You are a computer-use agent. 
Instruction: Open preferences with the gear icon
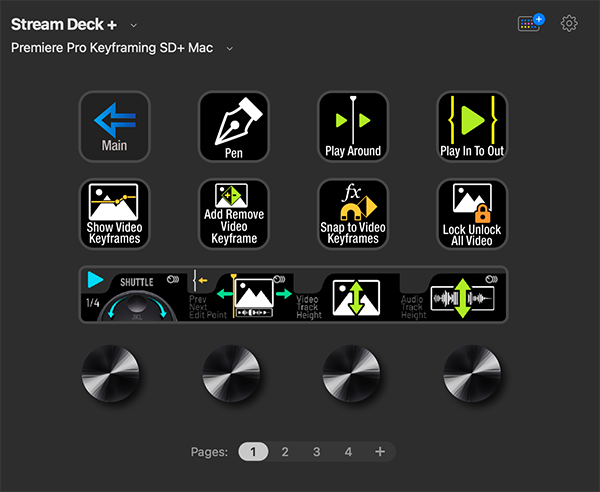(x=569, y=24)
